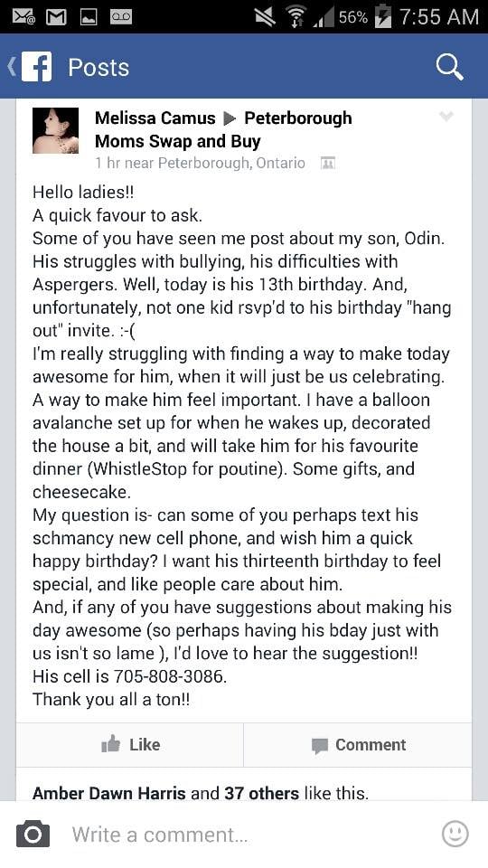Tap the search magnifier icon
488x868 pixels.
point(449,68)
